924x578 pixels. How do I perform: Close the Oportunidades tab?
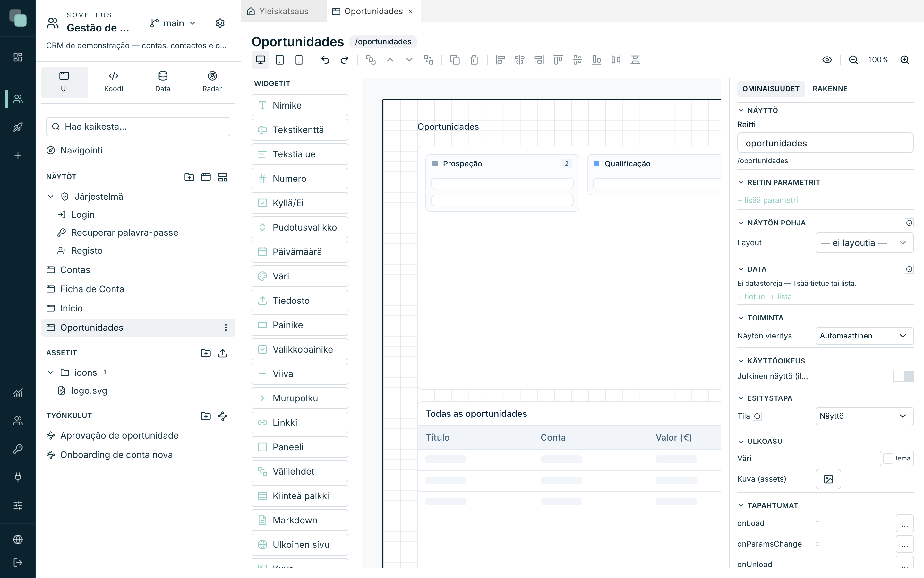410,12
